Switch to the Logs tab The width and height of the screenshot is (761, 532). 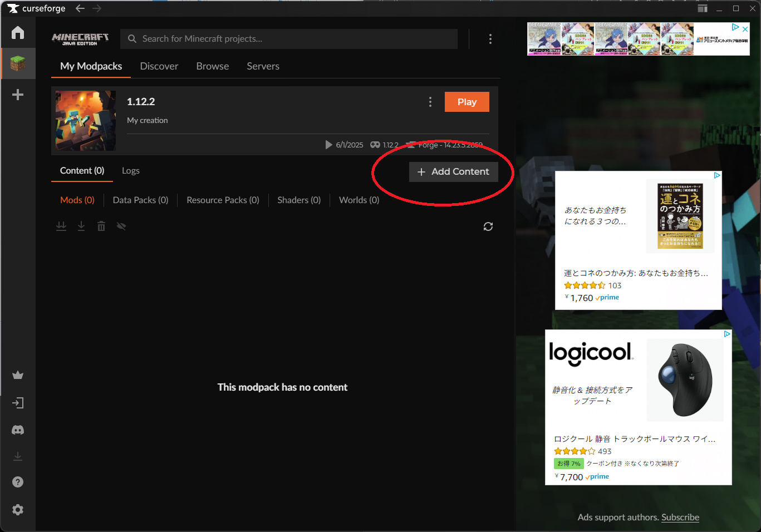coord(131,171)
